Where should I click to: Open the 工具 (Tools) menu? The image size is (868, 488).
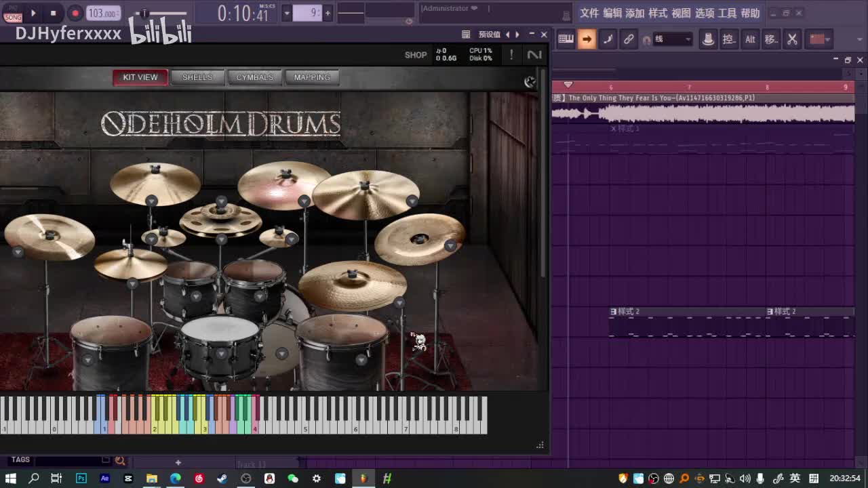727,13
